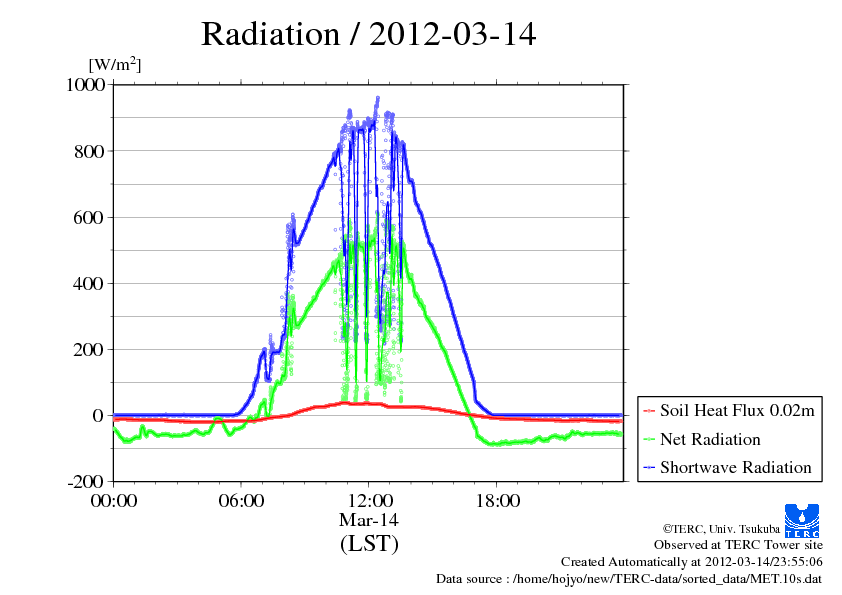Click the 18:00 x-axis time label
This screenshot has height=595, width=842.
(496, 501)
